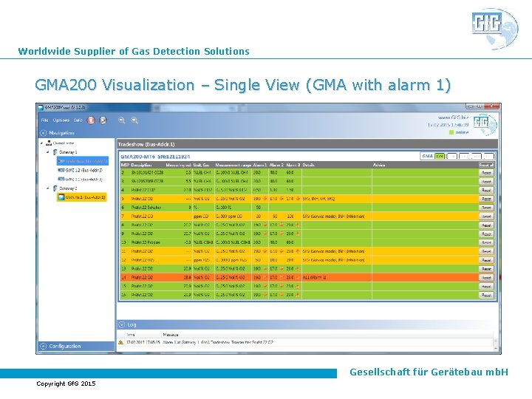Click alarm 2 arrow icon in row 9
The height and width of the screenshot is (399, 532).
(282, 233)
